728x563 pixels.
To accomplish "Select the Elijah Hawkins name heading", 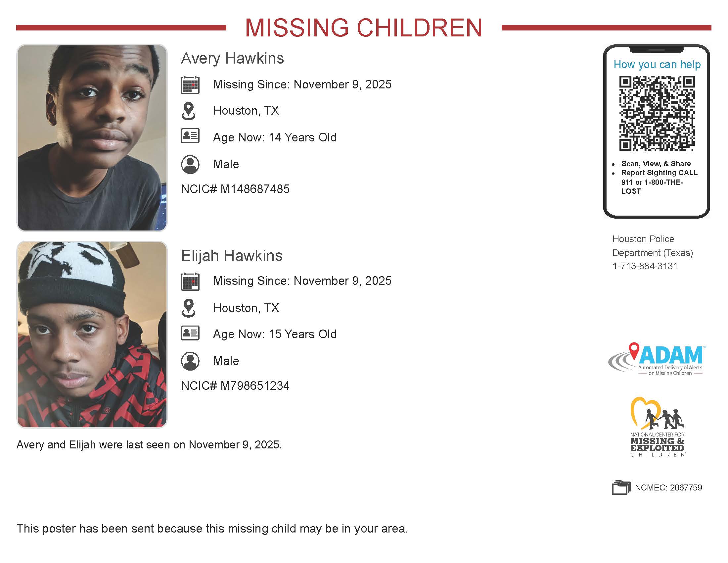I will click(232, 256).
